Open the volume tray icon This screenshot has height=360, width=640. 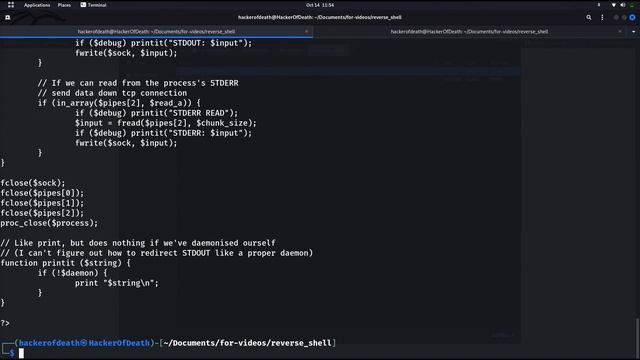(623, 5)
